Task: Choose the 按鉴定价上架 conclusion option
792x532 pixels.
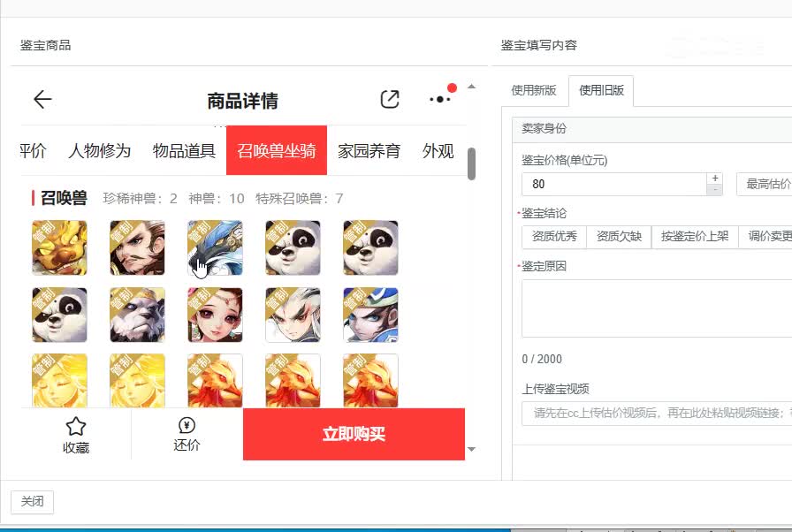Action: pyautogui.click(x=695, y=236)
